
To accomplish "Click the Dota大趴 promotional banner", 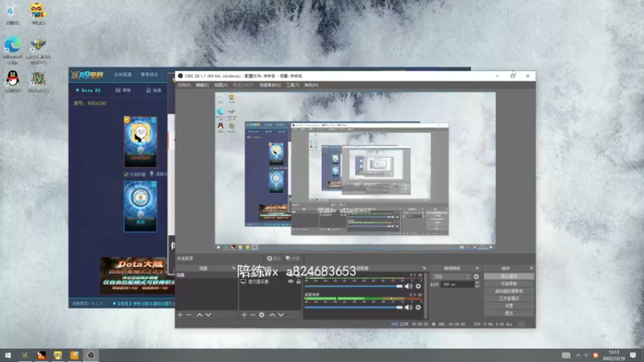I will [138, 275].
